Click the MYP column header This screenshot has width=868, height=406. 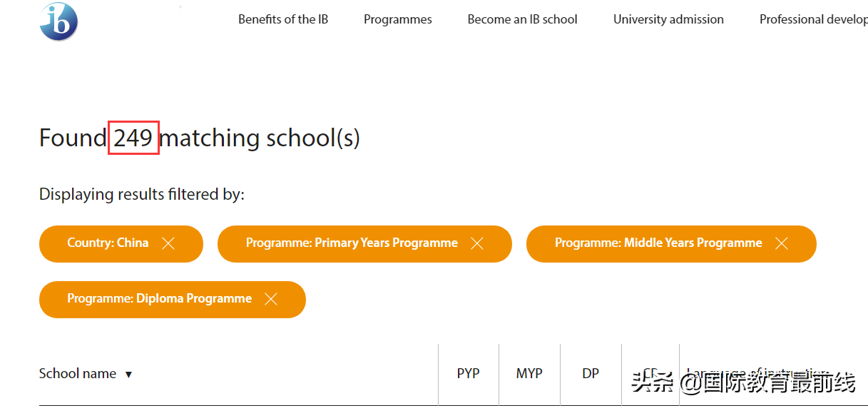pos(529,373)
